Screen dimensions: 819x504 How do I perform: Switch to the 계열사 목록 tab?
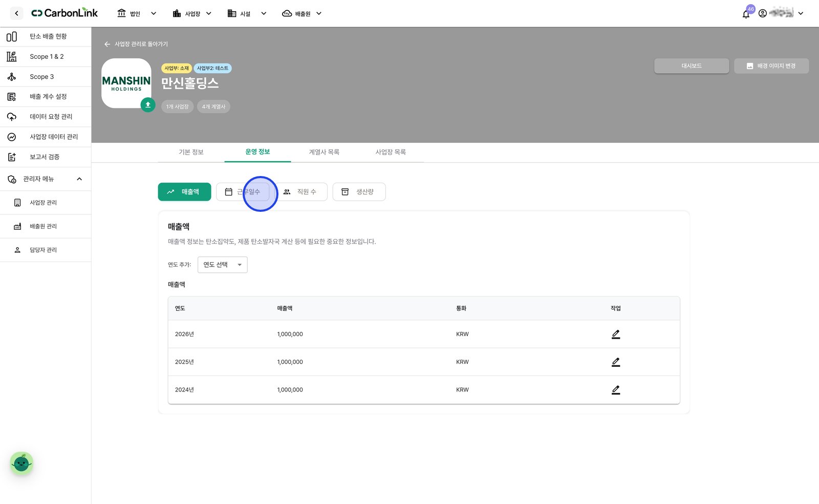pyautogui.click(x=324, y=152)
